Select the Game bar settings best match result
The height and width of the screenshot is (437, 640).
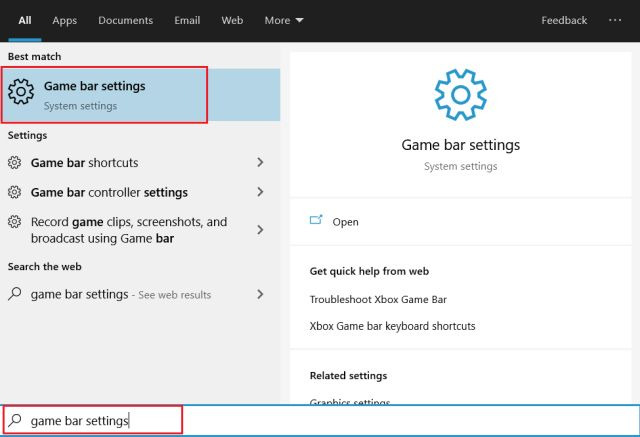pyautogui.click(x=140, y=95)
